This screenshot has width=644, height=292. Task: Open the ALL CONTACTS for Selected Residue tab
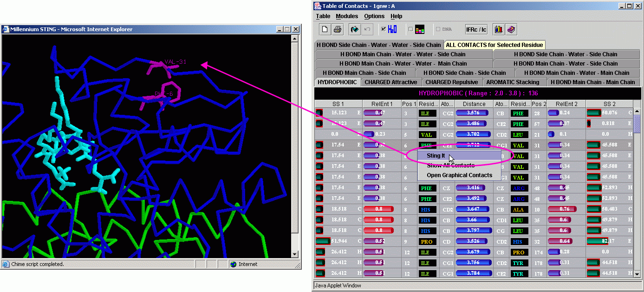click(x=494, y=45)
